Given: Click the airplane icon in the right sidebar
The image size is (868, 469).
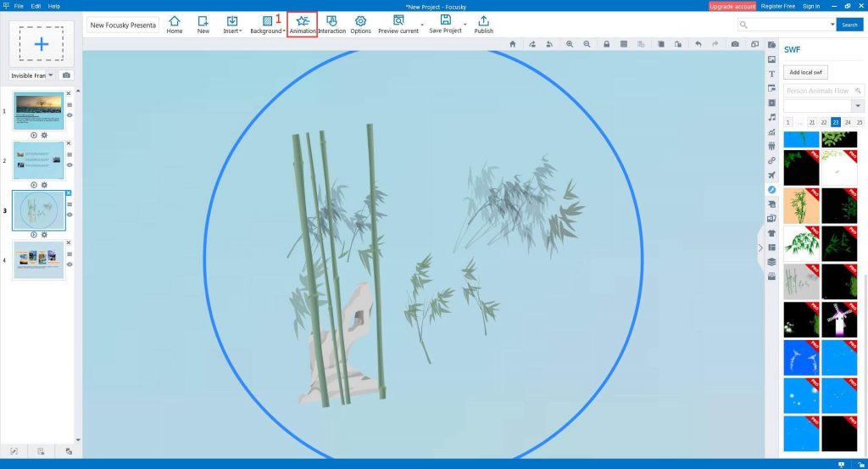Looking at the screenshot, I should point(771,175).
